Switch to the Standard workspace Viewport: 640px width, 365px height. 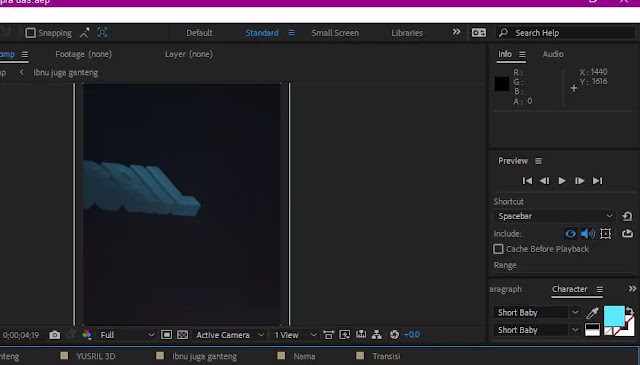[x=262, y=33]
